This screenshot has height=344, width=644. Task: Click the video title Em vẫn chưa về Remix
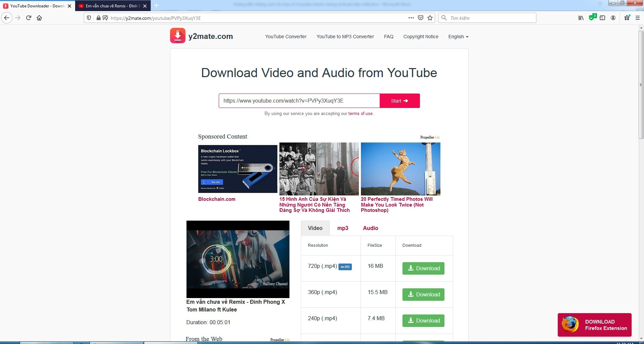(x=236, y=305)
